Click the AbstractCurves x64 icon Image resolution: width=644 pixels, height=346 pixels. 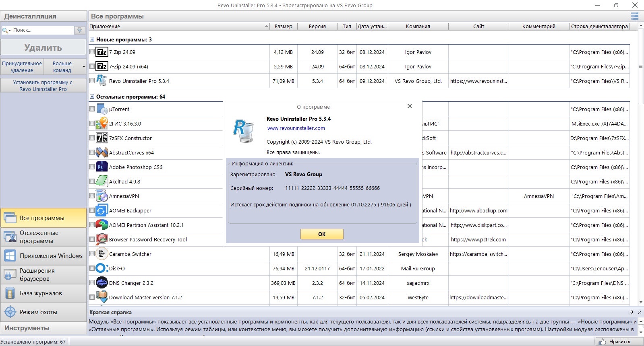click(x=102, y=152)
